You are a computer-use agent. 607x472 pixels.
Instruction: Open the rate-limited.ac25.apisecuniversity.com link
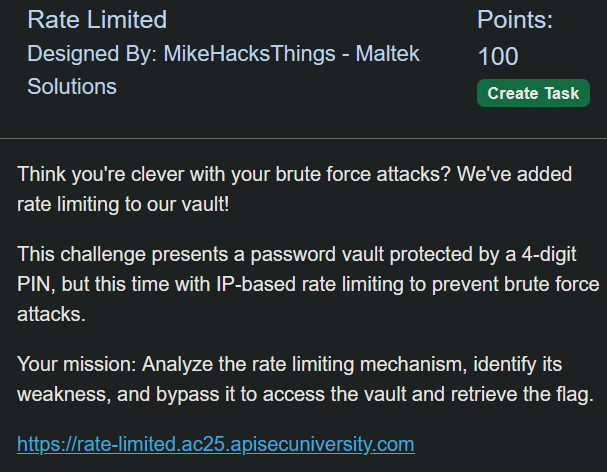coord(216,444)
